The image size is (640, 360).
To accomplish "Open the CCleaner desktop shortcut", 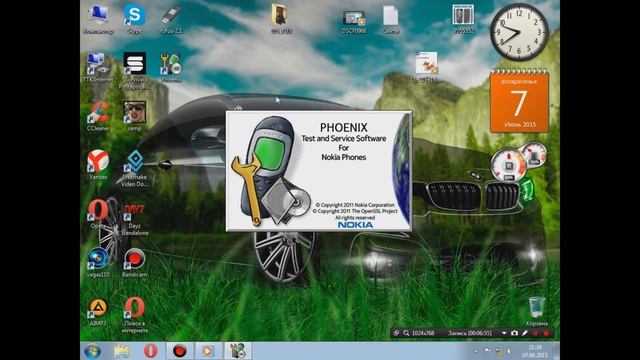I will pos(98,116).
